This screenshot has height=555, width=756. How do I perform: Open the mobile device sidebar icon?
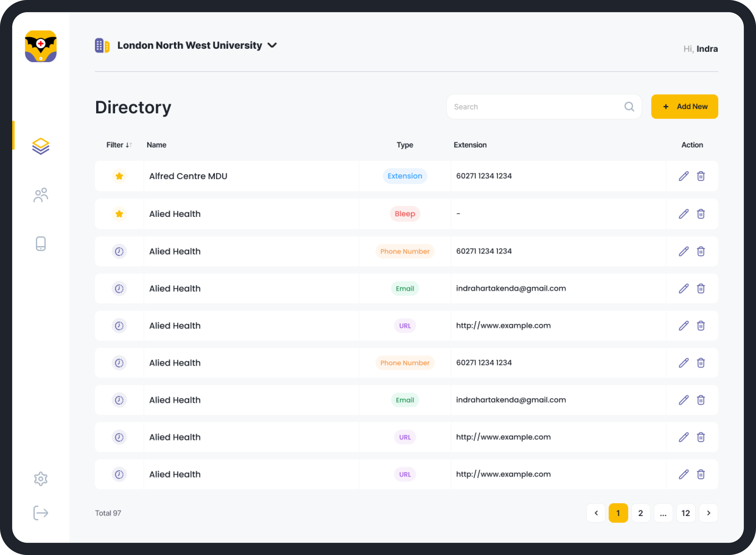41,243
